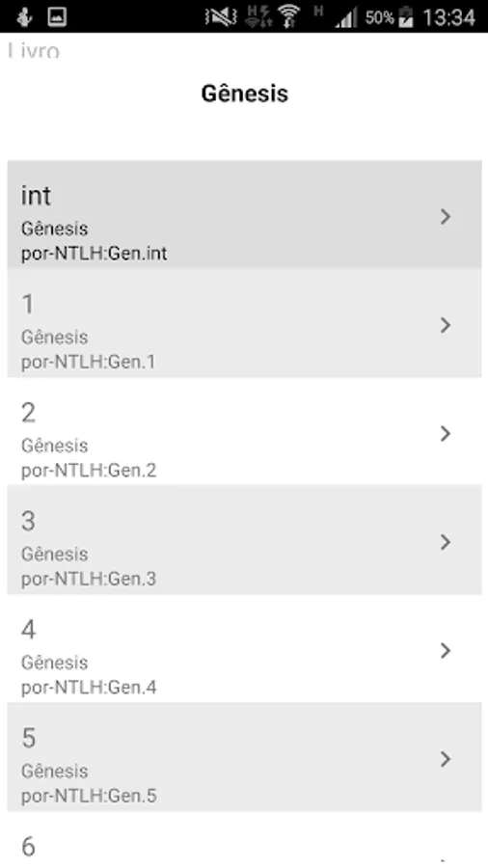Select the por-NTLH:Gen.4 chapter row
The height and width of the screenshot is (868, 488).
[x=245, y=649]
